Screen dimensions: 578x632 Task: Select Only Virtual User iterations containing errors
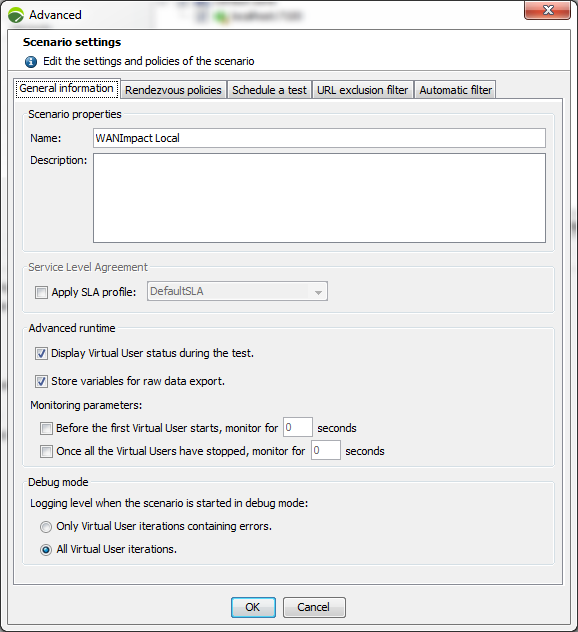(46, 527)
